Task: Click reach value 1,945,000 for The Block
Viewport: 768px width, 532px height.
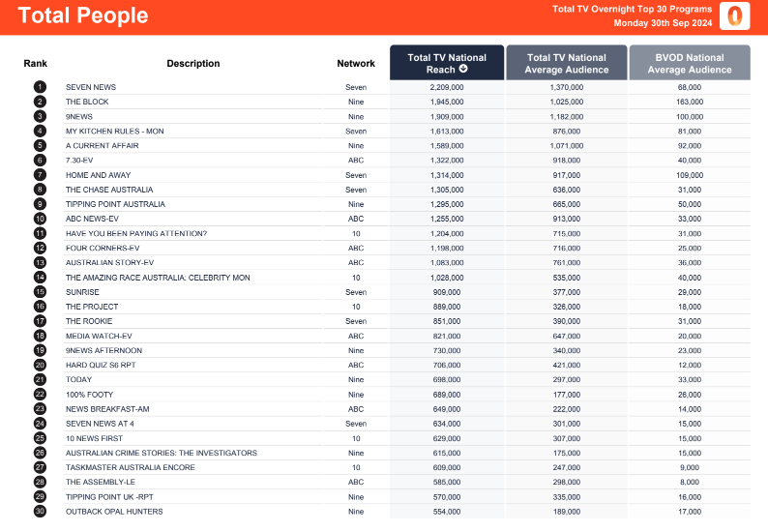Action: [x=447, y=102]
